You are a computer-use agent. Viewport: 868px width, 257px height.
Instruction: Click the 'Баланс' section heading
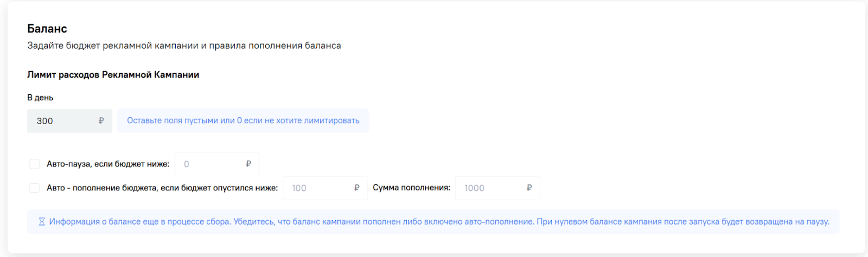pos(47,29)
